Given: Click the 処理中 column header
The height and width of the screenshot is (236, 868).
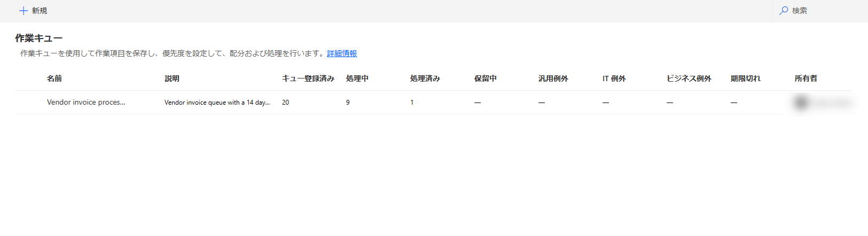Looking at the screenshot, I should 357,78.
